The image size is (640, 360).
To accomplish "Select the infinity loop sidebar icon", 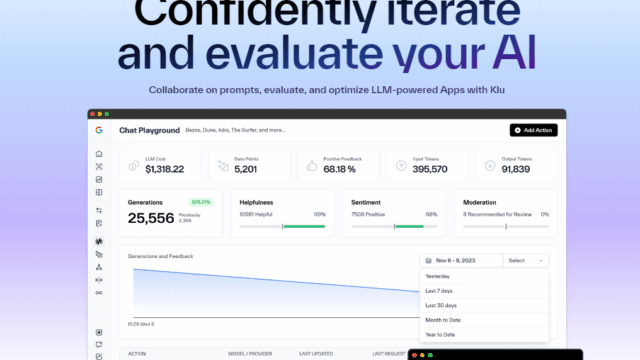I will (99, 293).
